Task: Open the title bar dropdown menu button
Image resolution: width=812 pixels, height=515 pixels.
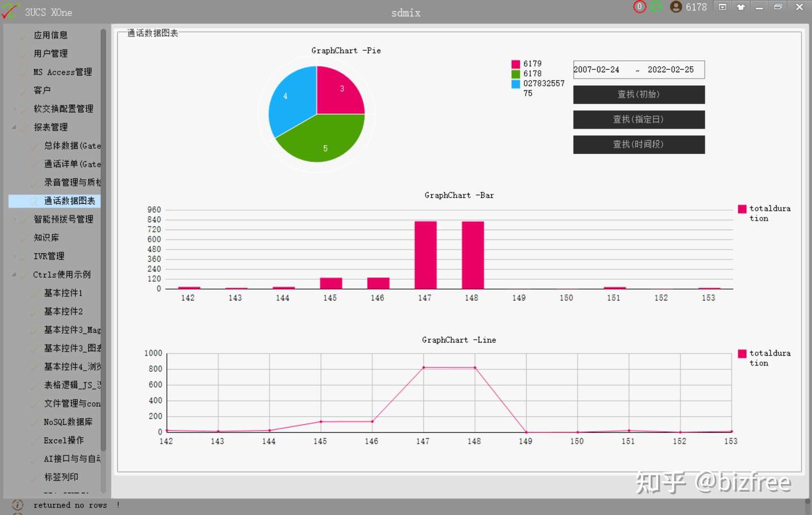Action: point(722,7)
